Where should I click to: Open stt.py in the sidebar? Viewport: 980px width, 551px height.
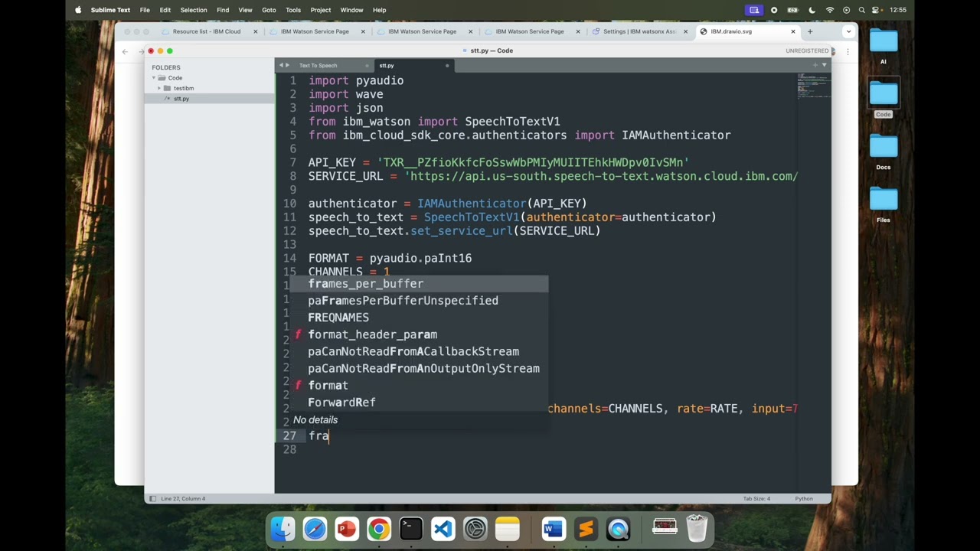[181, 99]
